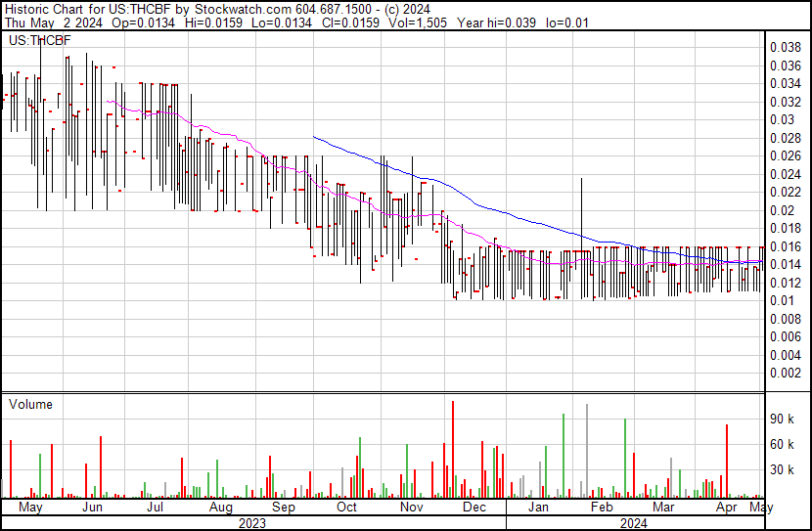The image size is (812, 531).
Task: Click the US:THCBF ticker label
Action: coord(40,40)
